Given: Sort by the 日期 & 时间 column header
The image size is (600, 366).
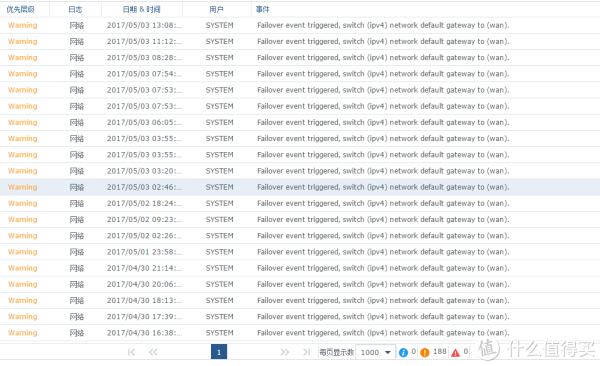Looking at the screenshot, I should 142,10.
